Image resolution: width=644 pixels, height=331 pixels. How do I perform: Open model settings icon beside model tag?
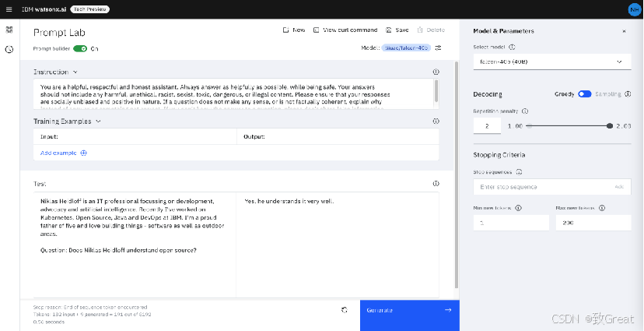tap(438, 48)
